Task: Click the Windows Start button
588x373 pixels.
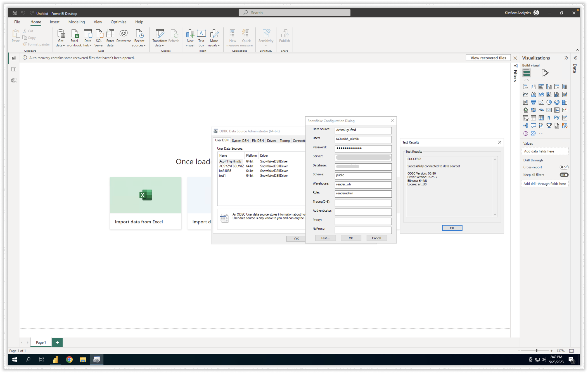Action: pos(15,360)
